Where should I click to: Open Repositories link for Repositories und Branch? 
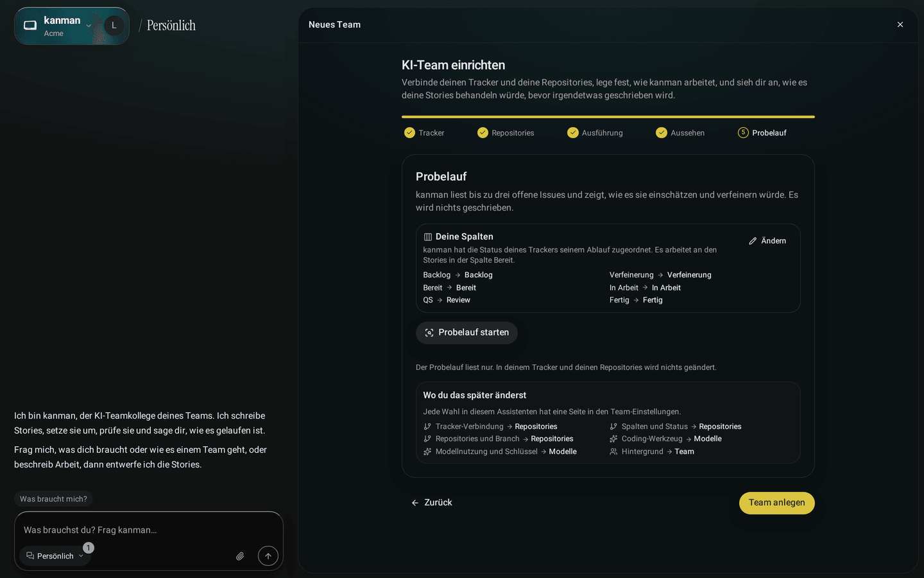[552, 439]
